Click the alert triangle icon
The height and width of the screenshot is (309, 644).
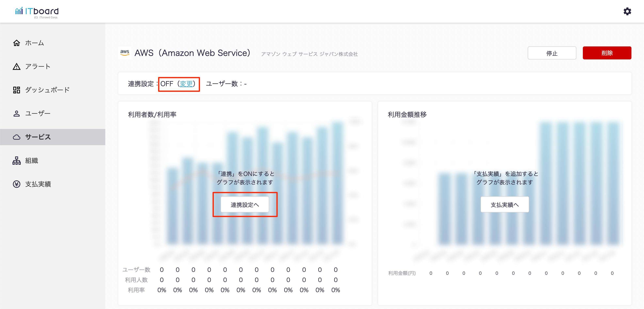point(16,67)
